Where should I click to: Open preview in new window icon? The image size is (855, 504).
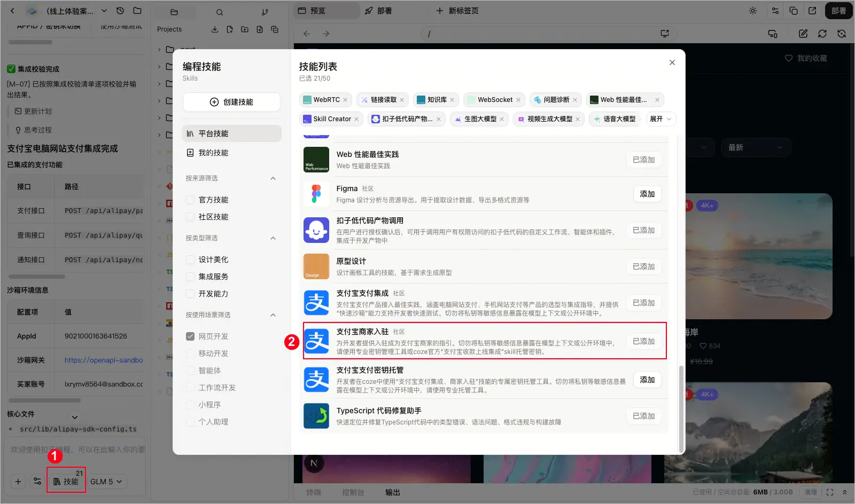(812, 11)
